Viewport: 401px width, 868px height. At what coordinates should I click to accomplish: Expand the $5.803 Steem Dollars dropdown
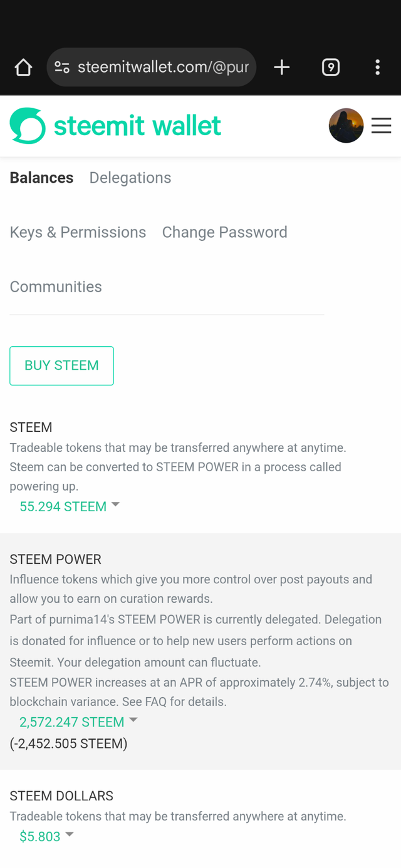[46, 836]
